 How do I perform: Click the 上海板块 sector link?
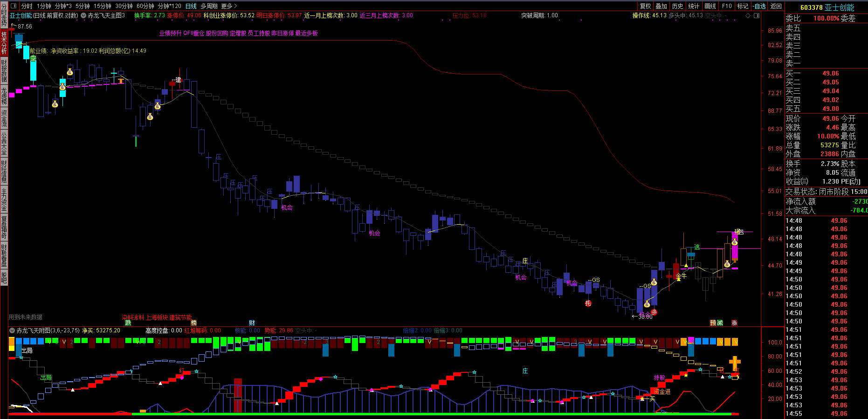(157, 317)
